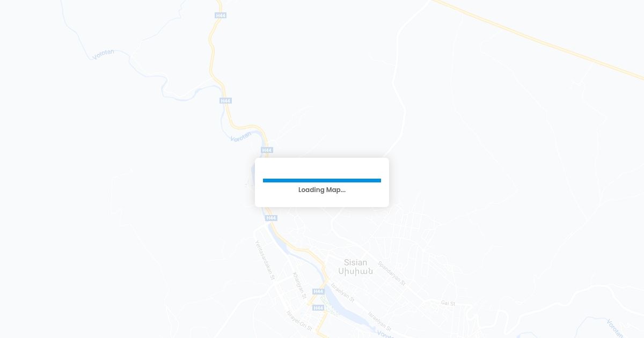This screenshot has width=644, height=338.
Task: Click the H44 shield directly below loading dialog
Action: pyautogui.click(x=271, y=218)
